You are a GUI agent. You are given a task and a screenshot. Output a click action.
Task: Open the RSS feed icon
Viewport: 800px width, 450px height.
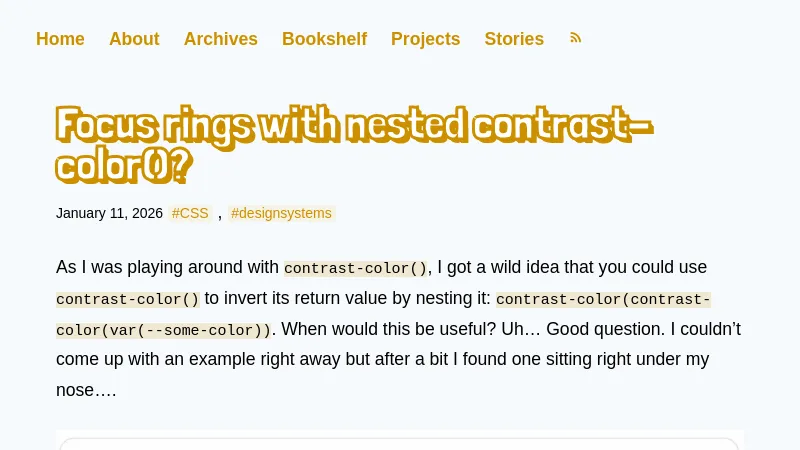[575, 38]
